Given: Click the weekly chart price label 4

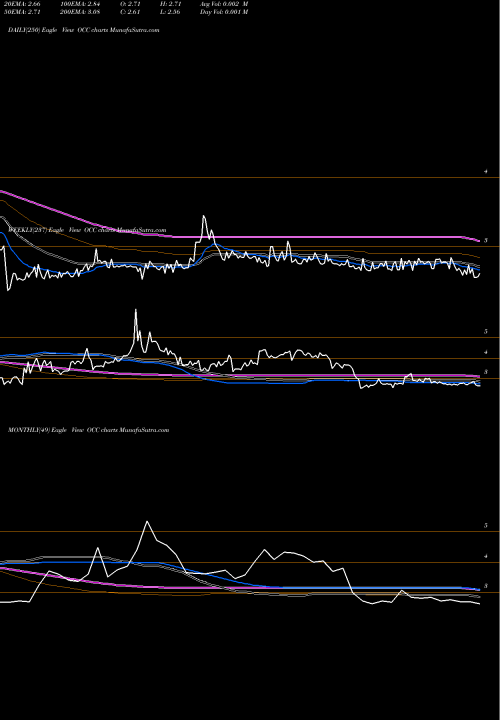Looking at the screenshot, I should [x=486, y=352].
